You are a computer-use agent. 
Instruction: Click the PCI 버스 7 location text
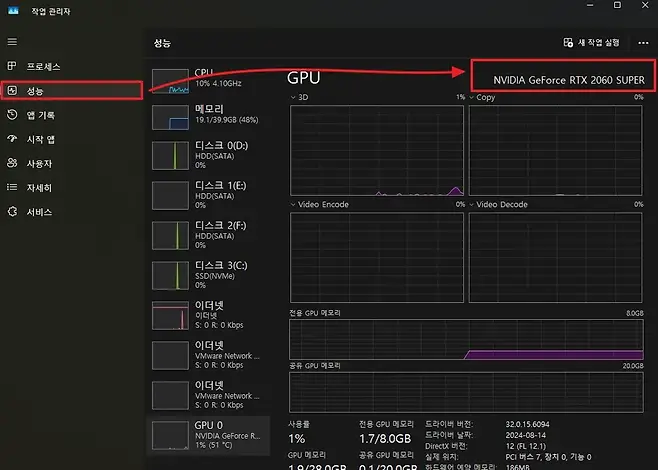548,457
